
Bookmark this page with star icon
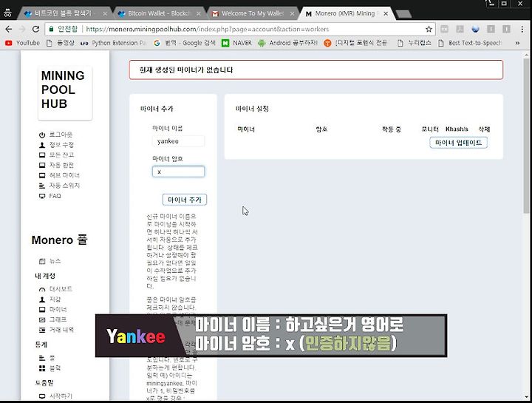(x=429, y=29)
